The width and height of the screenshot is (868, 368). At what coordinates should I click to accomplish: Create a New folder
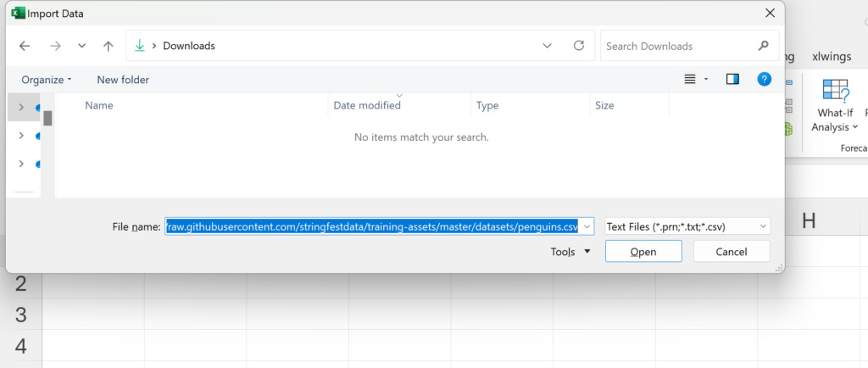[123, 80]
